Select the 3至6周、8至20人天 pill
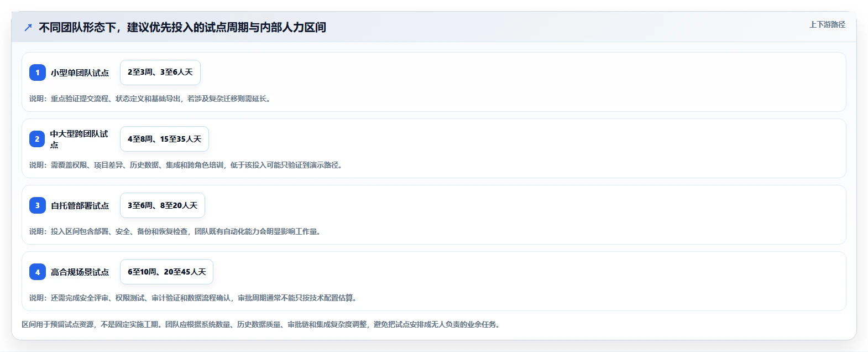The height and width of the screenshot is (352, 868). click(x=163, y=205)
